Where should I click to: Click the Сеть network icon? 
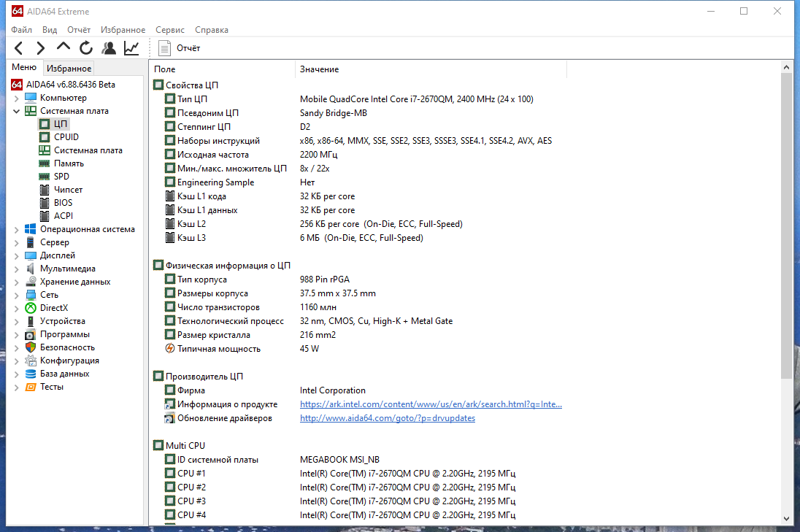coord(31,295)
